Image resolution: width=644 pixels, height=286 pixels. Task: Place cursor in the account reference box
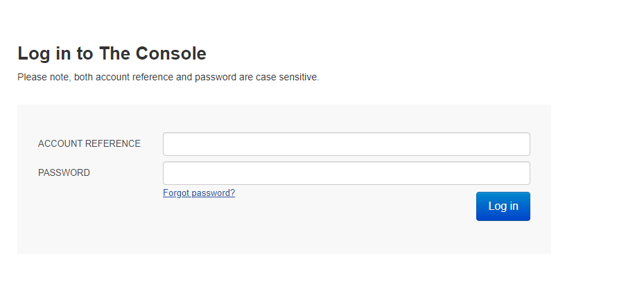[346, 144]
